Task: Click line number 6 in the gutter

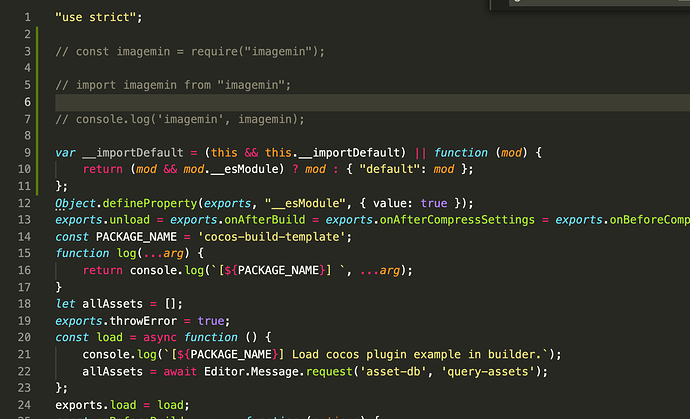Action: [28, 102]
